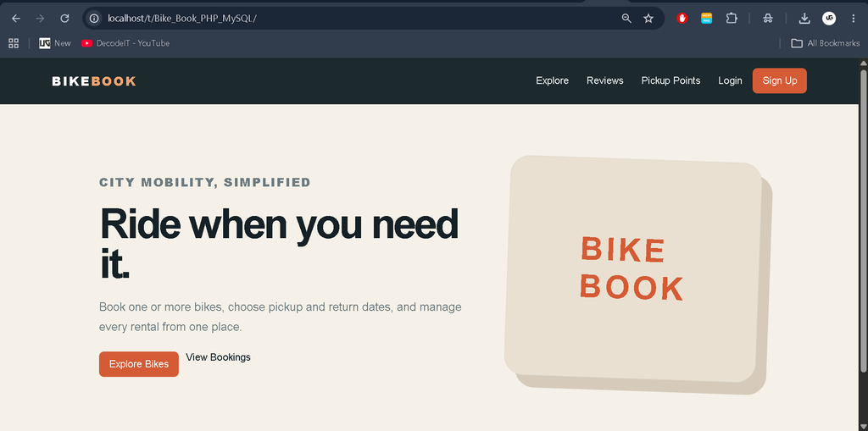Open the Chrome three-dot menu
The height and width of the screenshot is (431, 868).
[x=853, y=19]
